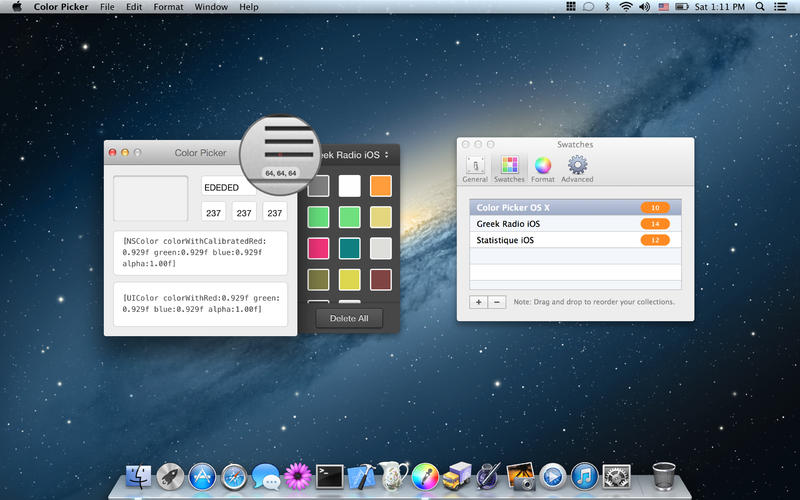Open Launchpad rocket in the dock
This screenshot has width=800, height=500.
click(170, 477)
